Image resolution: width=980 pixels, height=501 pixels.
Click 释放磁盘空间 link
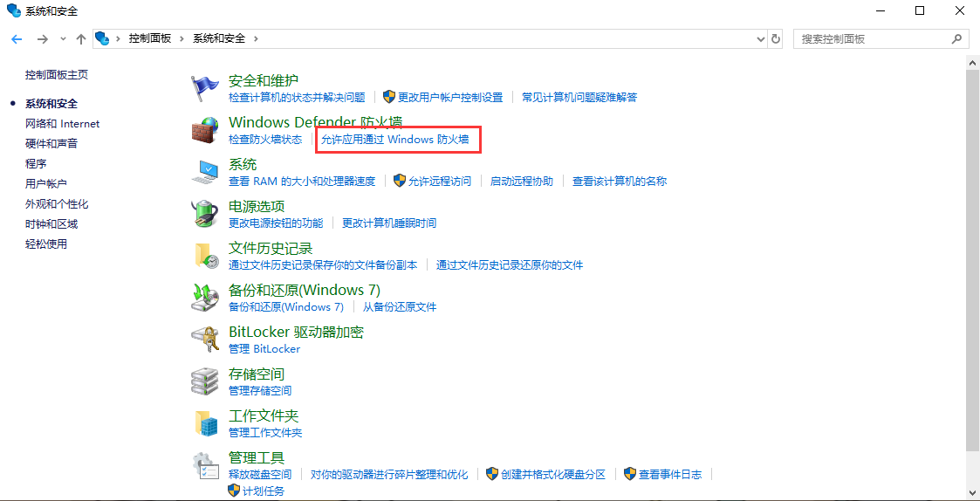(260, 475)
